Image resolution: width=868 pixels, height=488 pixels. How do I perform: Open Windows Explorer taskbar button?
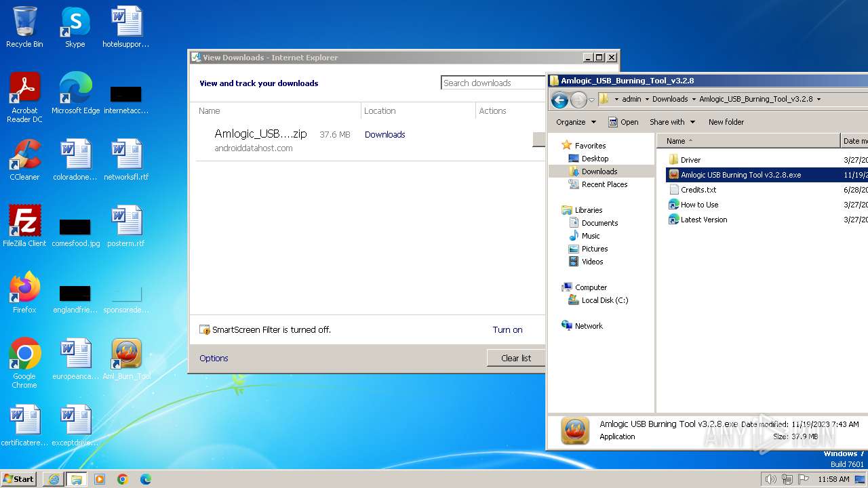(76, 479)
